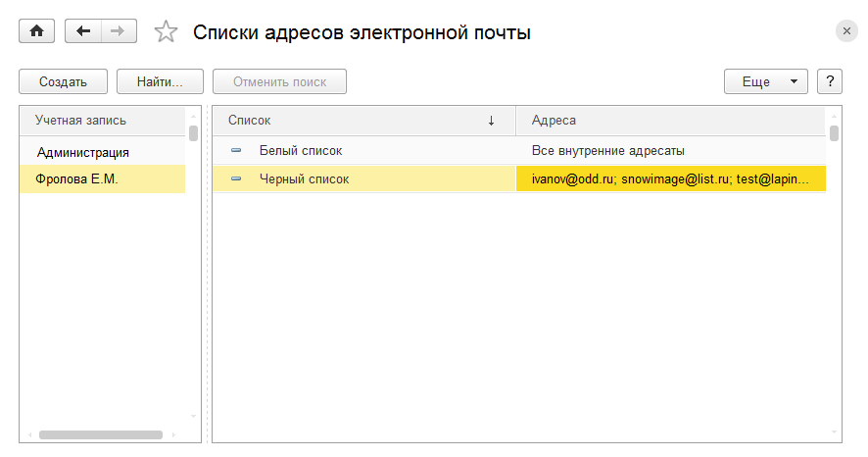
Task: Select the Администрация account
Action: pos(83,152)
